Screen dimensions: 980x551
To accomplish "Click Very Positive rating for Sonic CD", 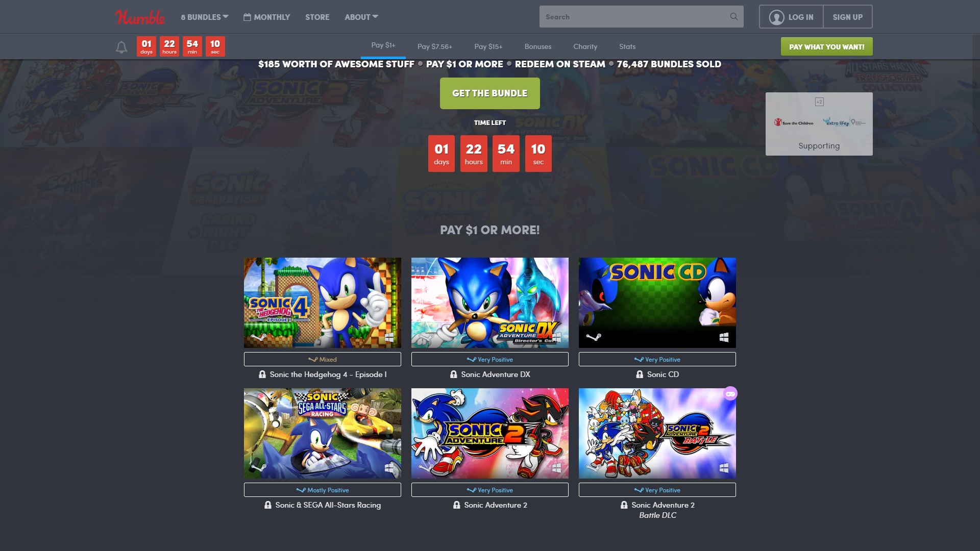I will tap(657, 359).
